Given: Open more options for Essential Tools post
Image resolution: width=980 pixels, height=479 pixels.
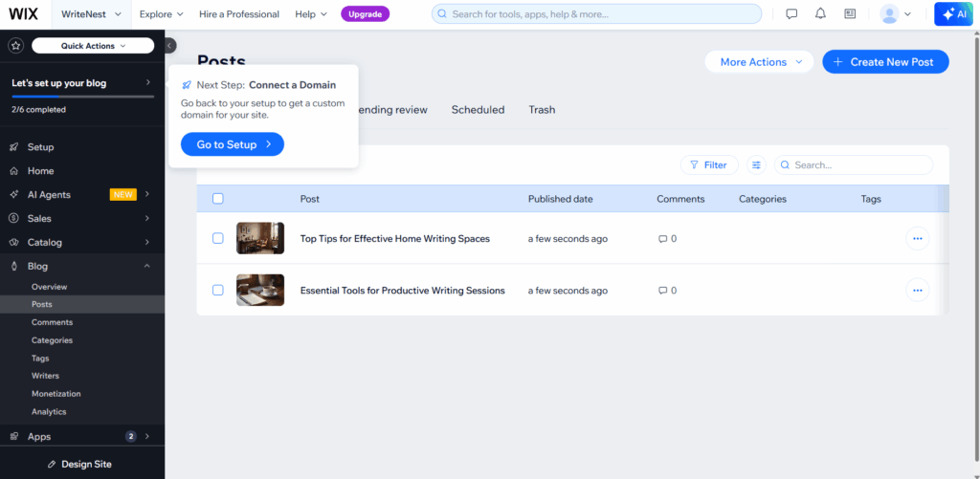Looking at the screenshot, I should pyautogui.click(x=918, y=291).
